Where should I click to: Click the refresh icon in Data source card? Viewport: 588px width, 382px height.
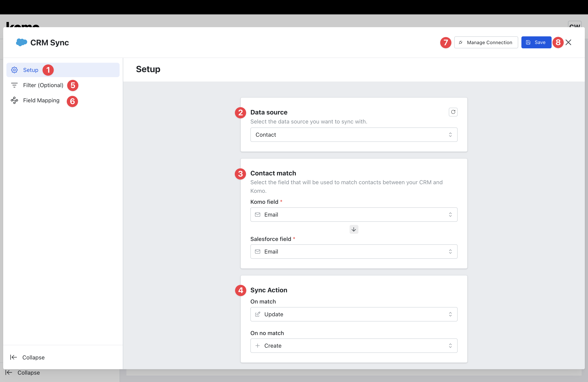tap(453, 112)
